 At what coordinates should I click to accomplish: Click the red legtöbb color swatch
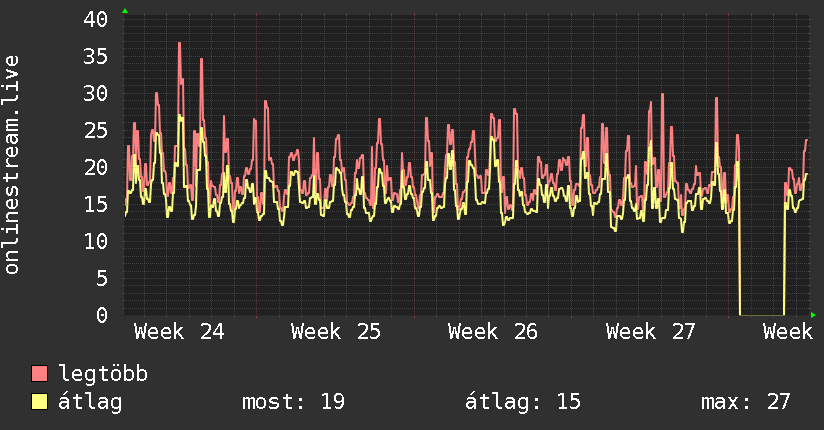(39, 373)
